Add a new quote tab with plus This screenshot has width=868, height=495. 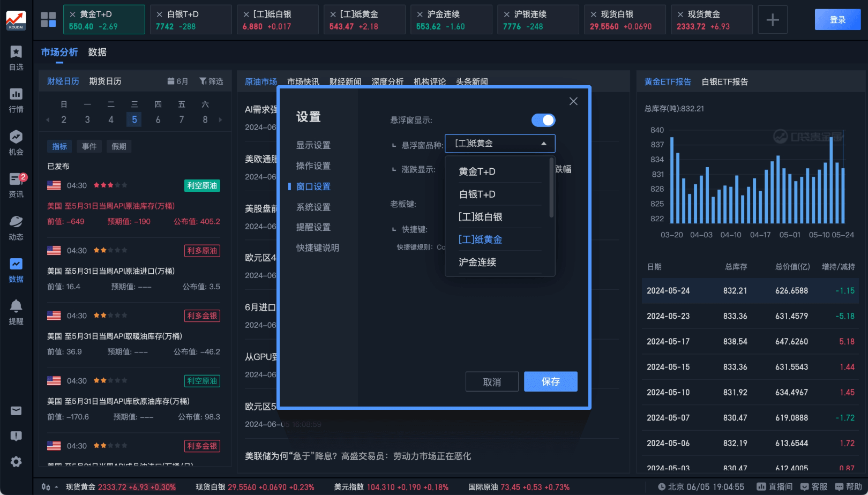[772, 20]
